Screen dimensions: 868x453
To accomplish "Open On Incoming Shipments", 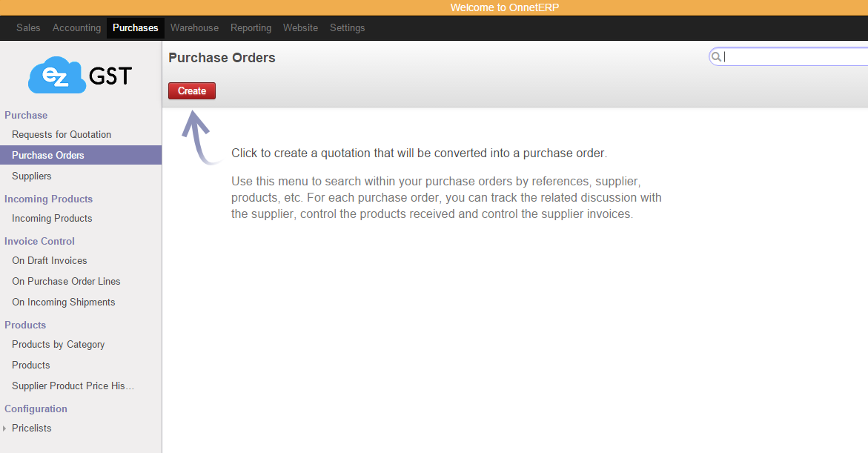I will (63, 302).
